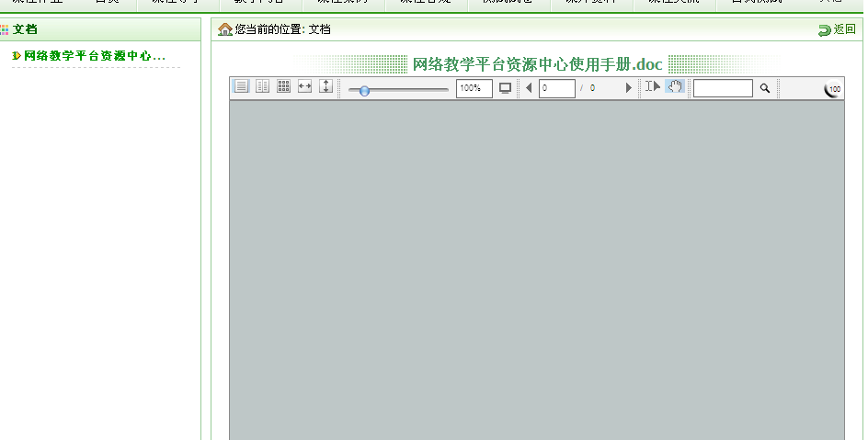Go to next page arrow

[x=629, y=88]
